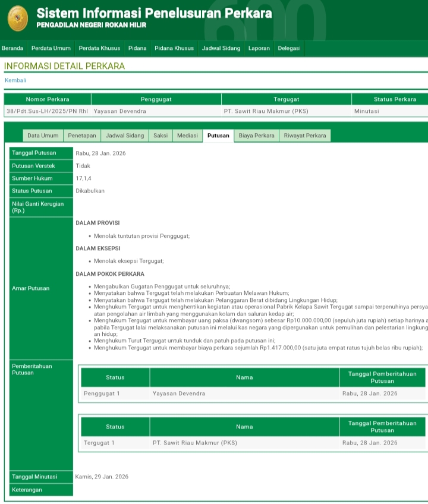Select the Putusan tab
Image resolution: width=428 pixels, height=504 pixels.
click(x=218, y=136)
